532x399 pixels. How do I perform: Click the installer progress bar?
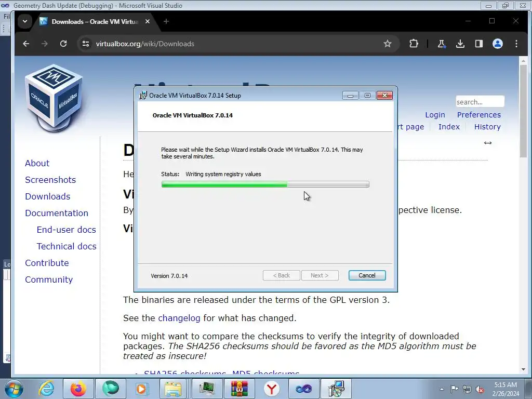point(265,184)
